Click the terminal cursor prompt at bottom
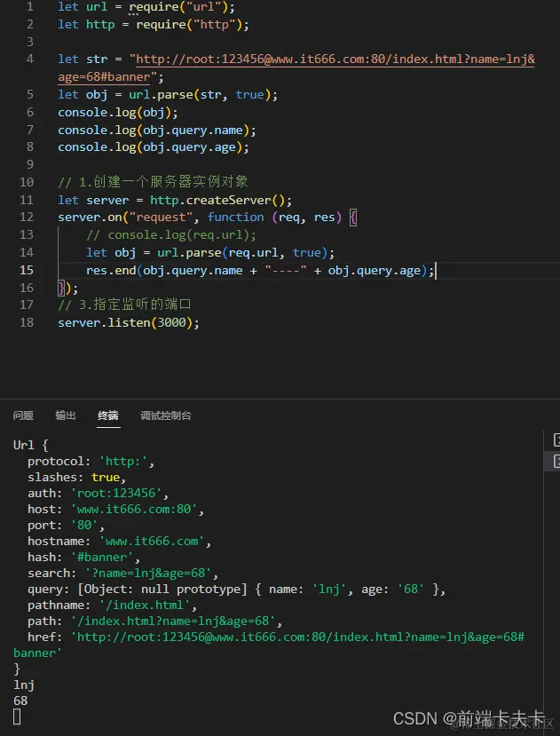This screenshot has width=560, height=736. (x=17, y=716)
